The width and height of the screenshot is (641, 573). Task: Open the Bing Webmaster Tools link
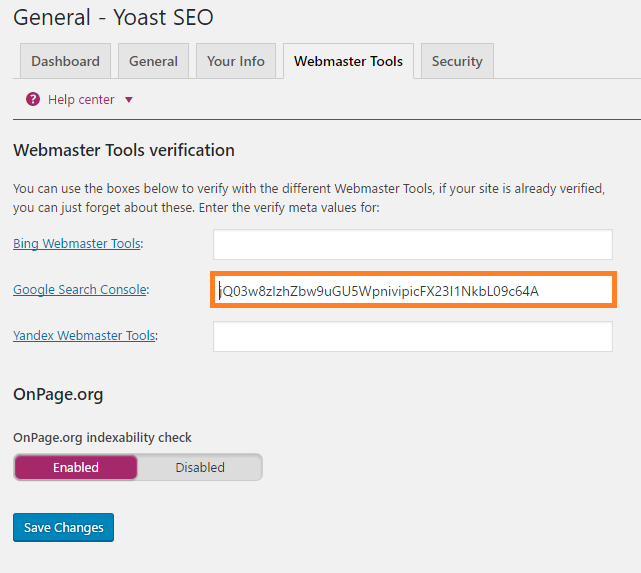coord(77,244)
